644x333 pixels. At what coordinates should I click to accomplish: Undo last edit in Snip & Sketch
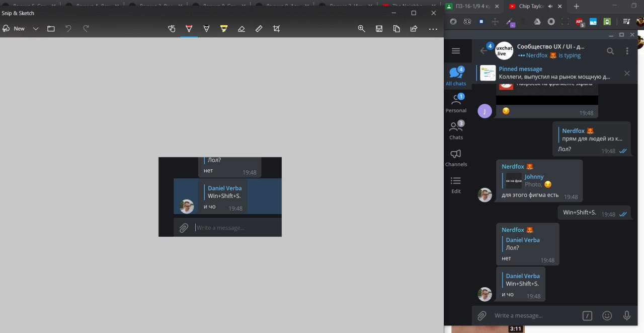pyautogui.click(x=68, y=29)
